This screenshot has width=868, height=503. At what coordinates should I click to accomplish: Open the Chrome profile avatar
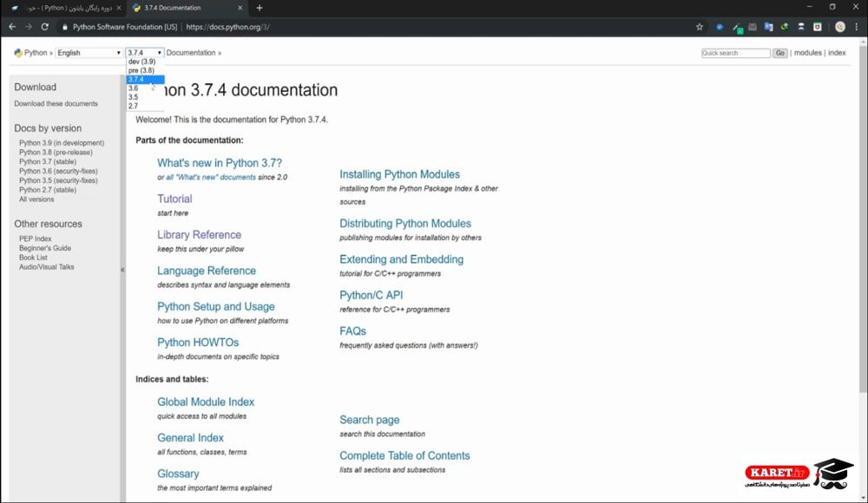[839, 27]
